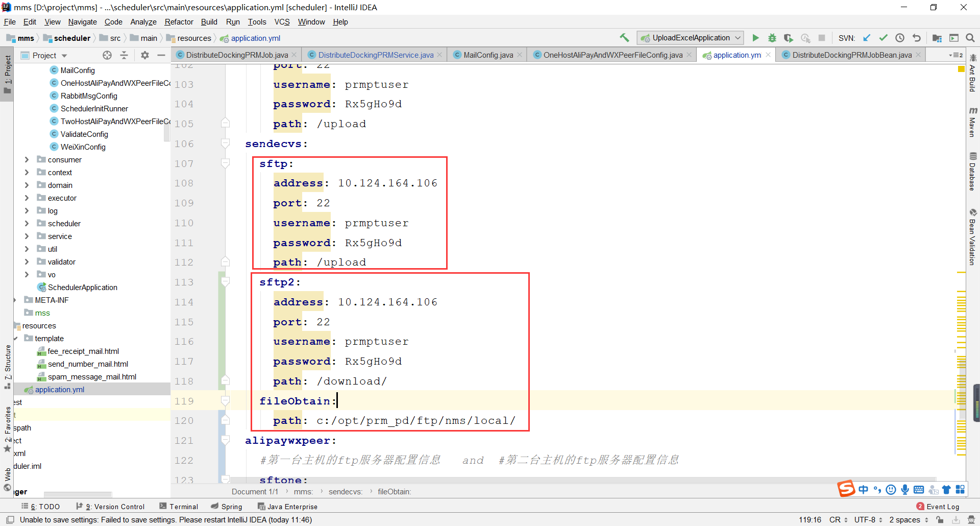This screenshot has height=526, width=980.
Task: Toggle the Favorites tool window
Action: [8, 428]
